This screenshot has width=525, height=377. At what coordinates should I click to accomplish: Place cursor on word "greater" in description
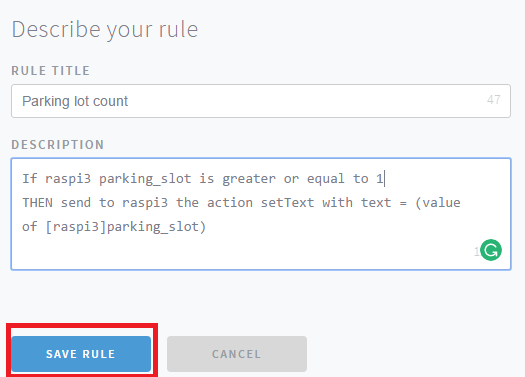[249, 179]
